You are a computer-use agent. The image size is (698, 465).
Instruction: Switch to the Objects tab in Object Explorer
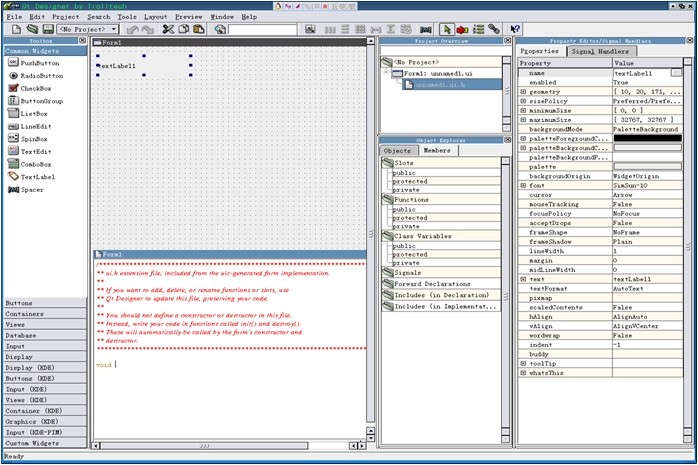pyautogui.click(x=396, y=150)
